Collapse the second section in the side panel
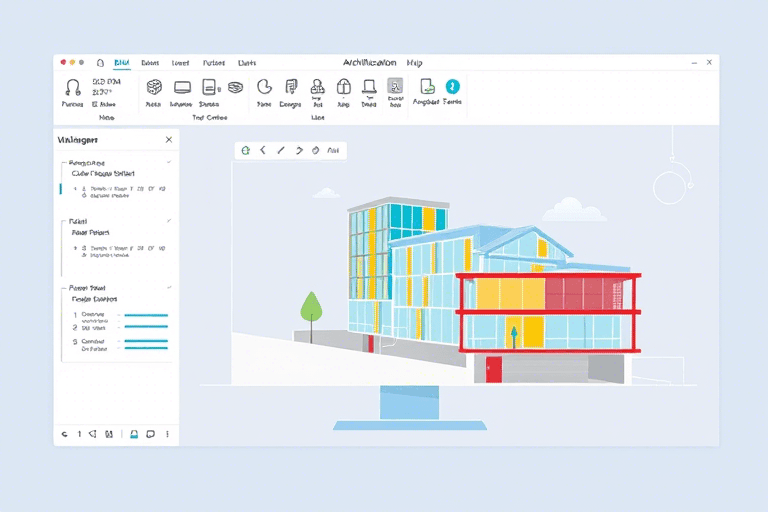This screenshot has width=768, height=512. pyautogui.click(x=168, y=220)
